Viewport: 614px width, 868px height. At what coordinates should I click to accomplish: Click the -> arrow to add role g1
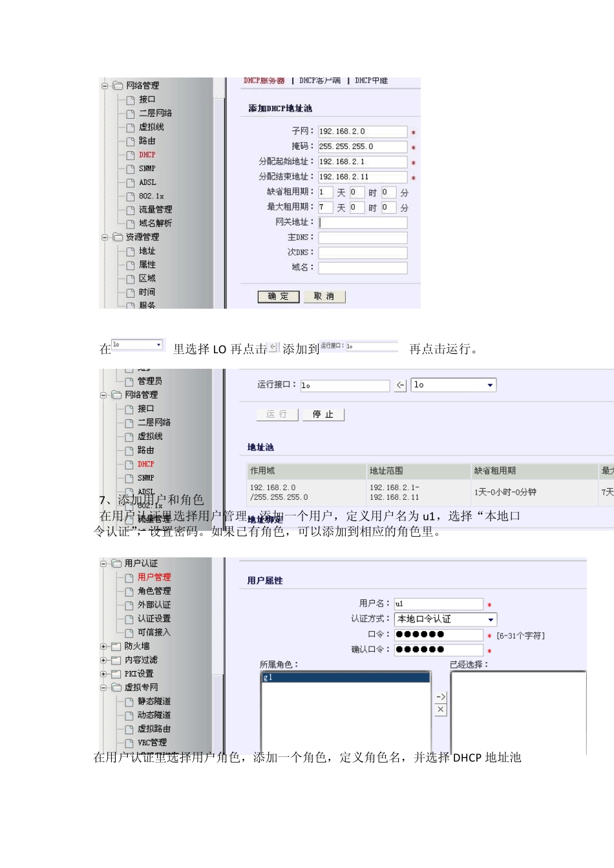coord(441,697)
